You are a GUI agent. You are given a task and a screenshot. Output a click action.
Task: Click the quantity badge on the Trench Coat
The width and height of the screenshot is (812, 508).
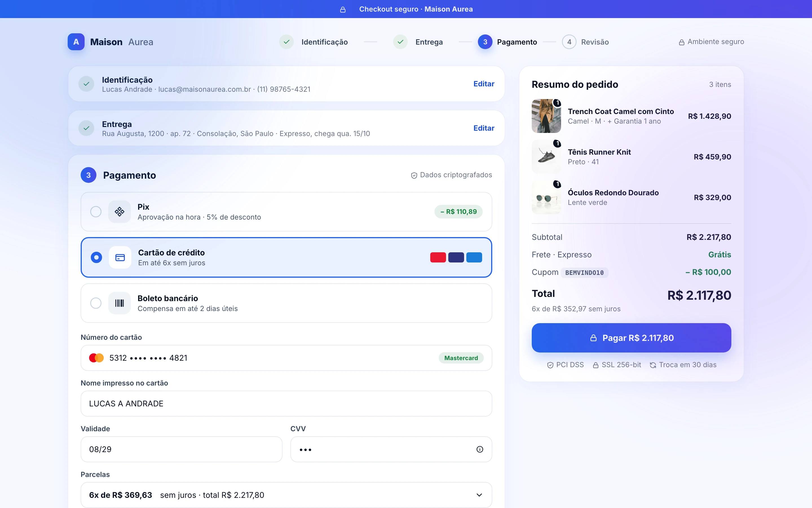(557, 103)
